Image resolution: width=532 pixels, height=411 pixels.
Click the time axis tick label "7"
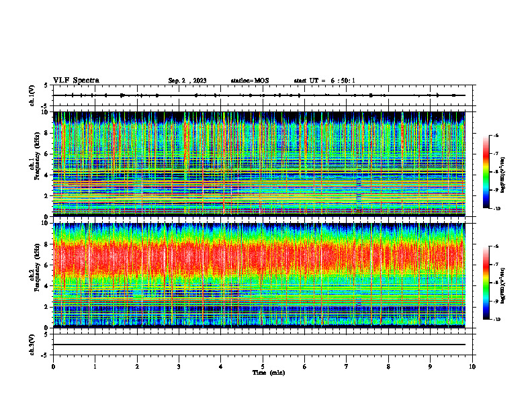[347, 367]
